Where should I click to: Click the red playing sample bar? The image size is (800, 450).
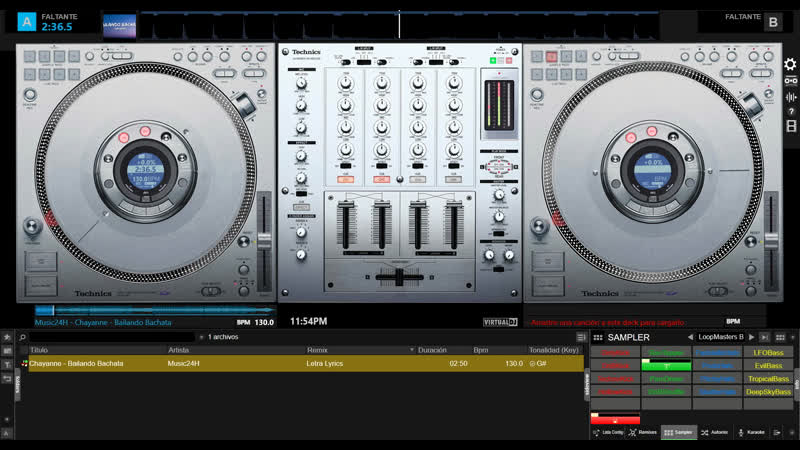point(615,418)
